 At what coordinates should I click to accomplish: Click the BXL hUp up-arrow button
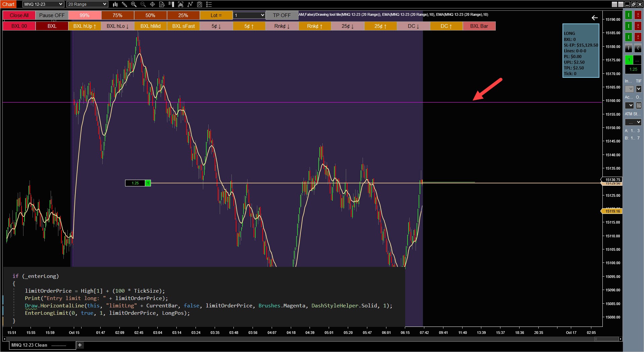click(x=85, y=26)
